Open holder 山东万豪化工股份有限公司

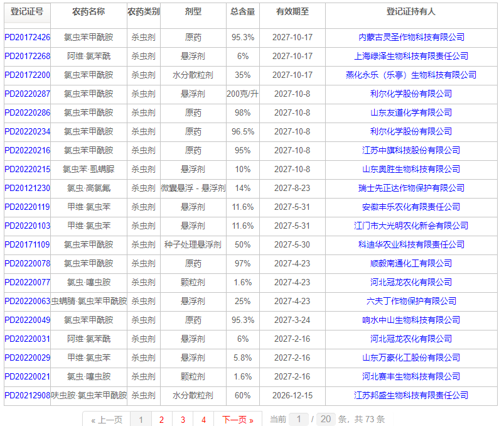coord(411,358)
